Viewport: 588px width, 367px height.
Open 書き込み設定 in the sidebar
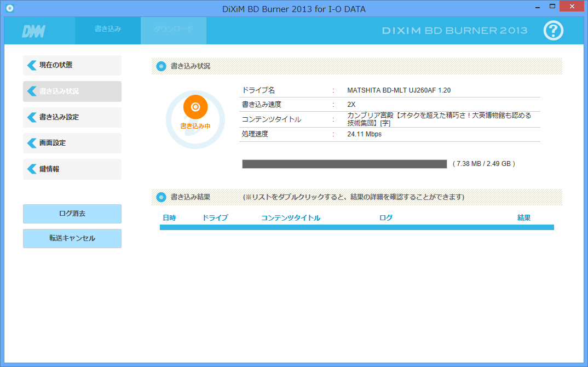point(72,117)
